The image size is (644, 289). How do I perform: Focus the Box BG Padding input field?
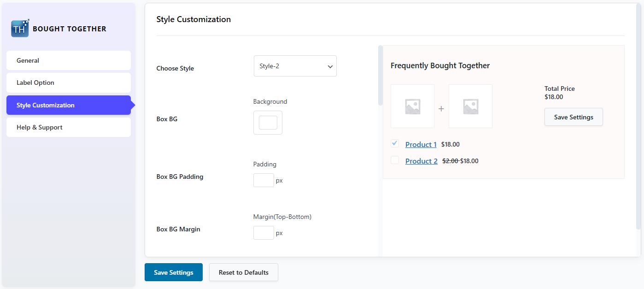263,180
